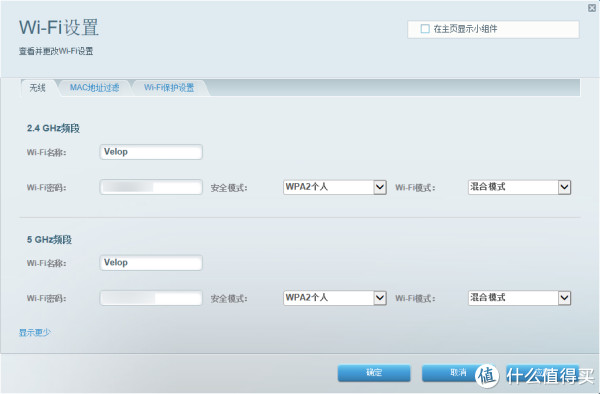Focus the 2.4 GHz Wi-Fi password field
600x394 pixels.
[151, 187]
